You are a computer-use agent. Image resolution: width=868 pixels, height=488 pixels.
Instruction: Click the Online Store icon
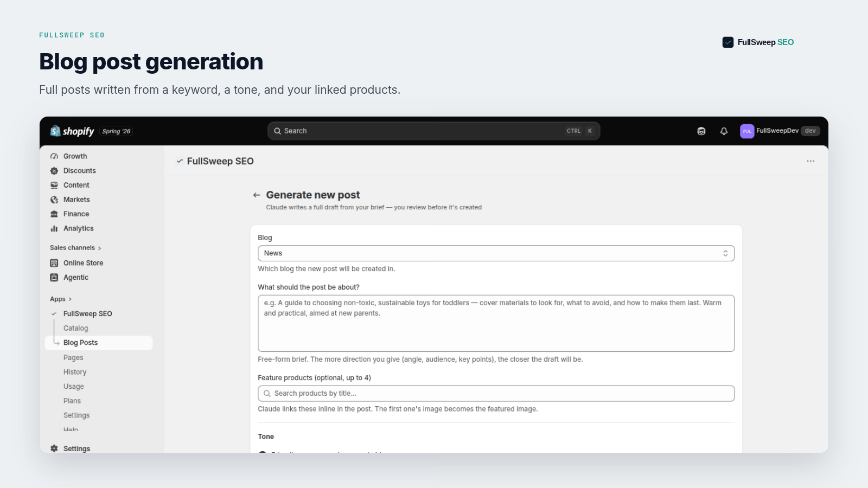(x=54, y=263)
